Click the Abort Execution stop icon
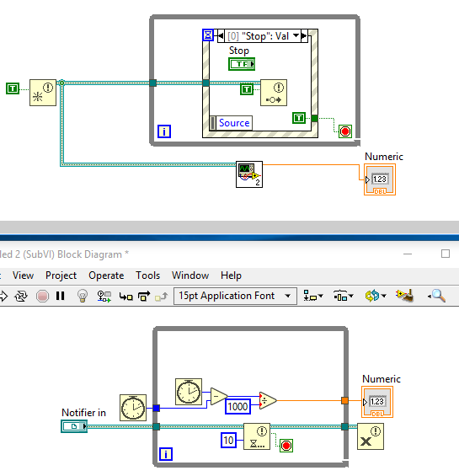This screenshot has height=476, width=459. 42,296
